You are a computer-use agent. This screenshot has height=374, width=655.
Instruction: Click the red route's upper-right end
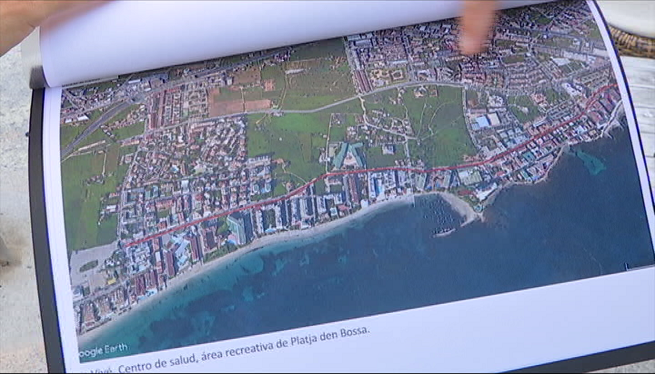pos(615,86)
